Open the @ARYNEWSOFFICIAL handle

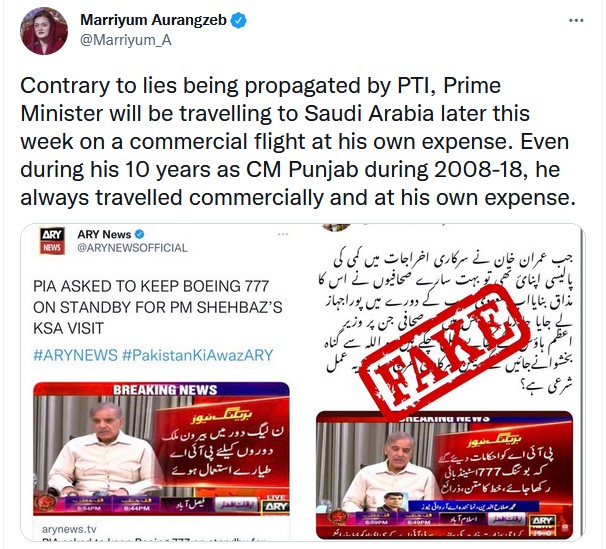coord(132,248)
